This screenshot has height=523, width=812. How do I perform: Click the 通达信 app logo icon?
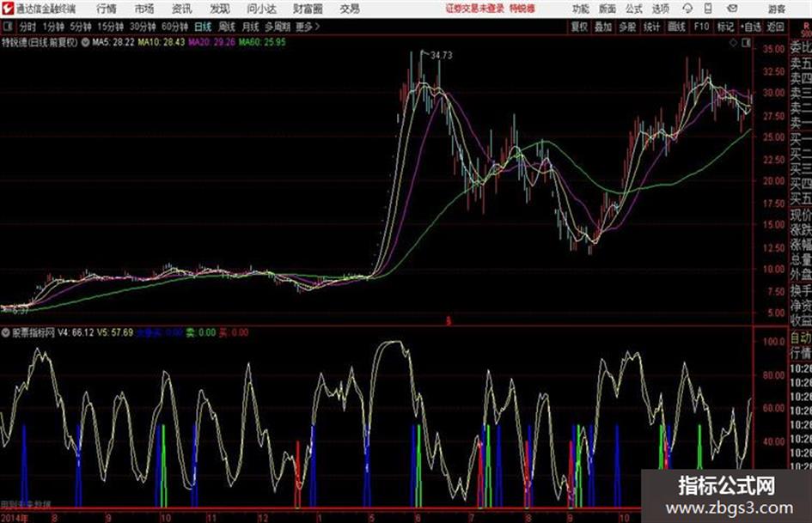(8, 9)
